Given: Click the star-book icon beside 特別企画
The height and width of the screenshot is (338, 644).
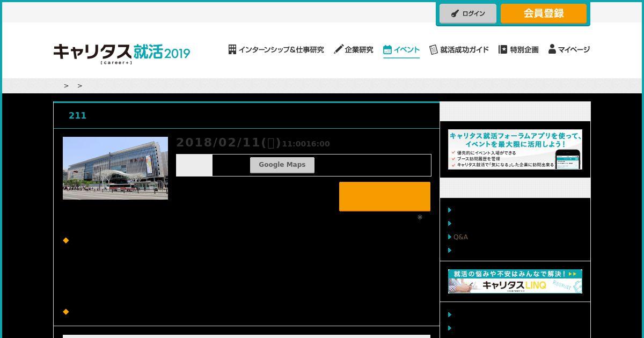Looking at the screenshot, I should point(503,49).
